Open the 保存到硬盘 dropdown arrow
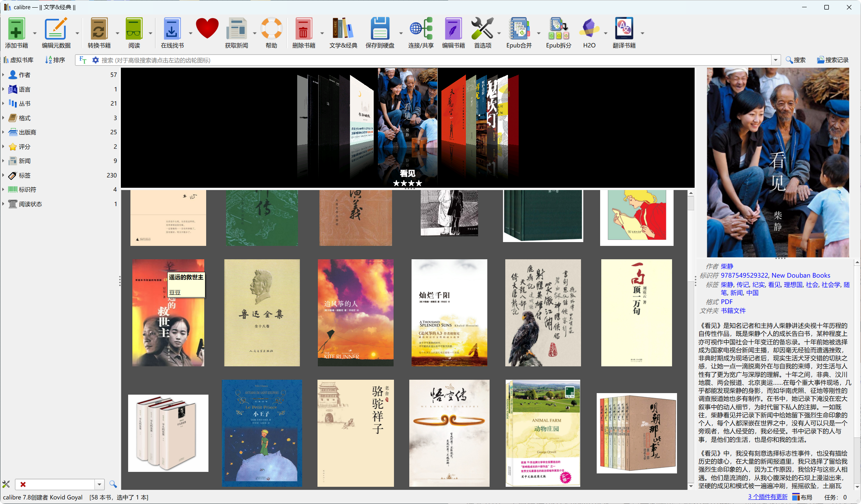The height and width of the screenshot is (504, 861). 400,33
